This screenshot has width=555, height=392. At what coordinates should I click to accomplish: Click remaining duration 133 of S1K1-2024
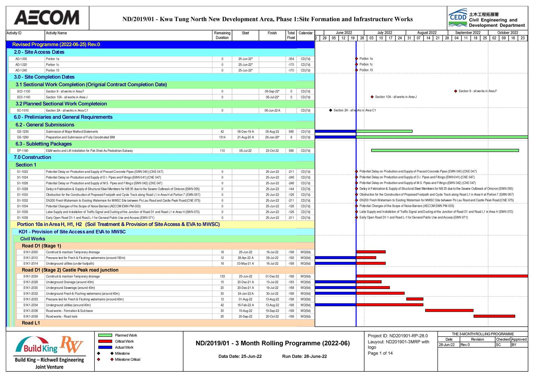click(x=222, y=276)
